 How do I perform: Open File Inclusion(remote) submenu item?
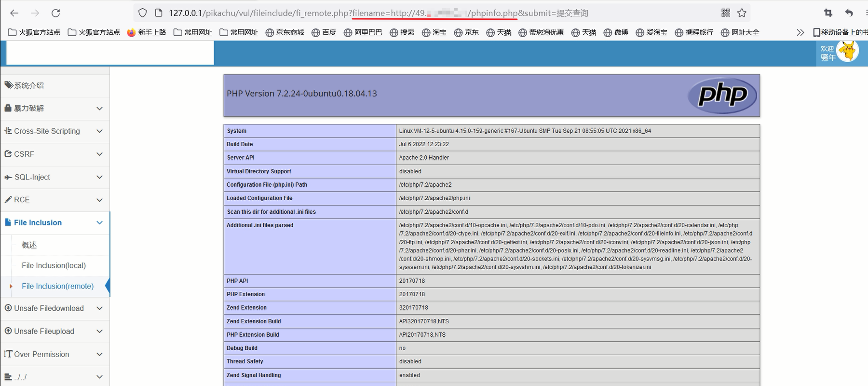pos(57,286)
